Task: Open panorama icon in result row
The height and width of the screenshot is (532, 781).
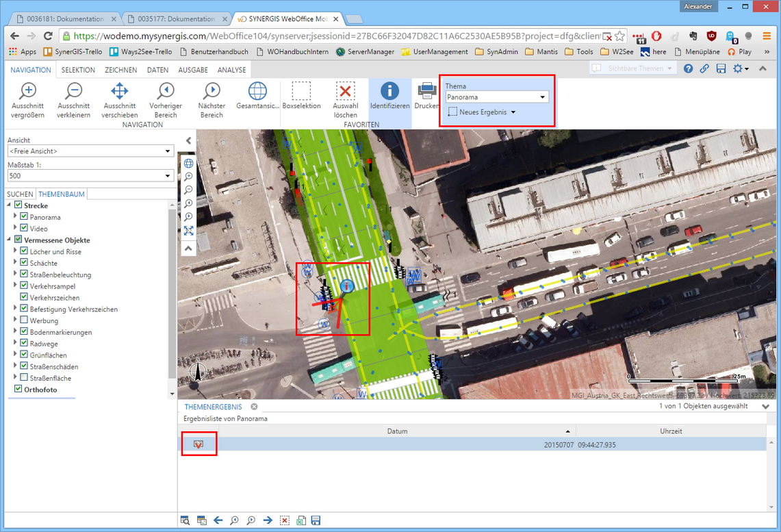Action: 199,444
